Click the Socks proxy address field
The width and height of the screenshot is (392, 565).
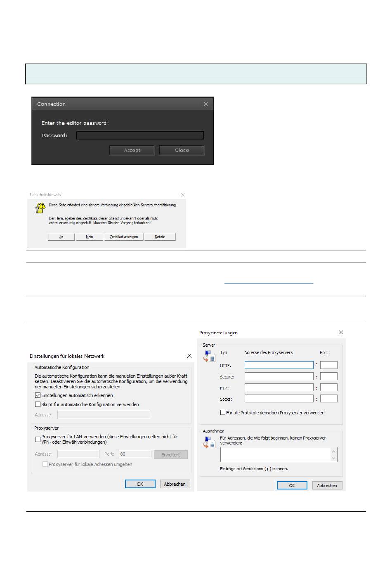(279, 399)
